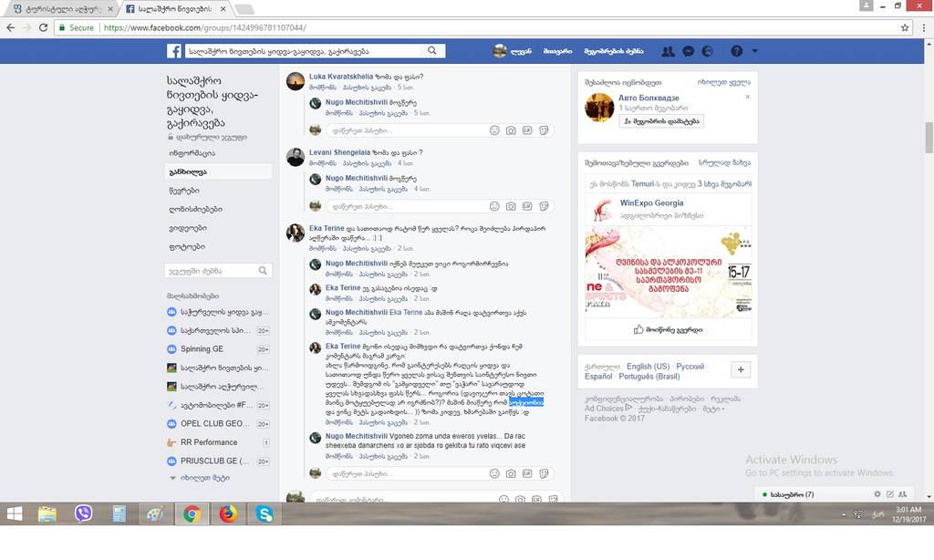Open notifications globe icon in top bar
Viewport: 934px width, 560px height.
pos(708,51)
